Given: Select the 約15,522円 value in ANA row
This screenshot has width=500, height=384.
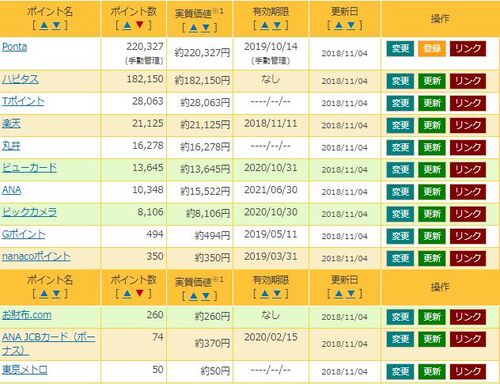Looking at the screenshot, I should (x=205, y=191).
